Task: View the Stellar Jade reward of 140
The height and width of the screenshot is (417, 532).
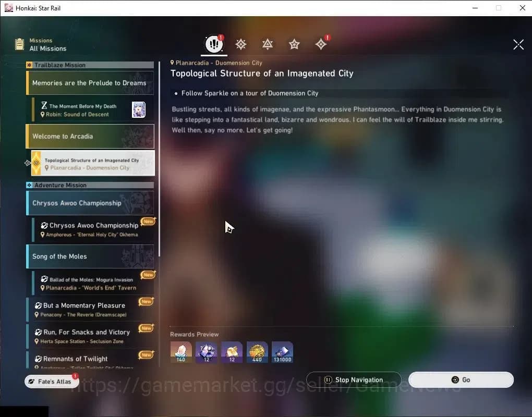Action: (181, 352)
